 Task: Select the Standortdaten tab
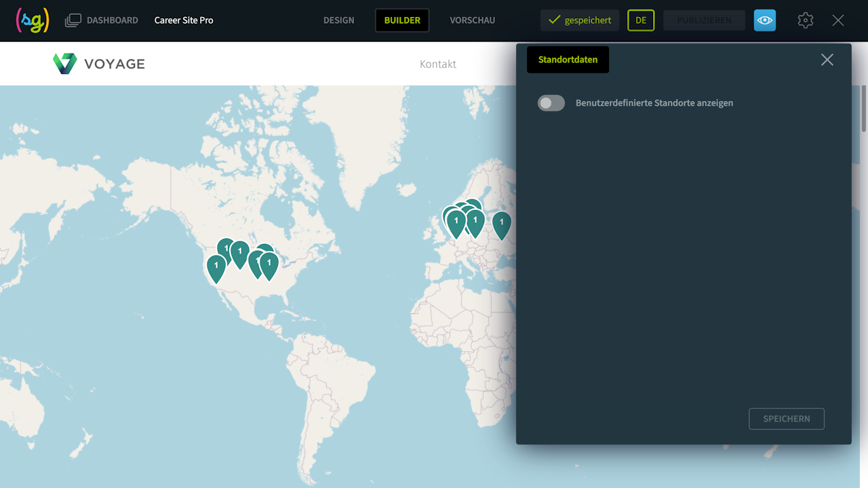[568, 60]
